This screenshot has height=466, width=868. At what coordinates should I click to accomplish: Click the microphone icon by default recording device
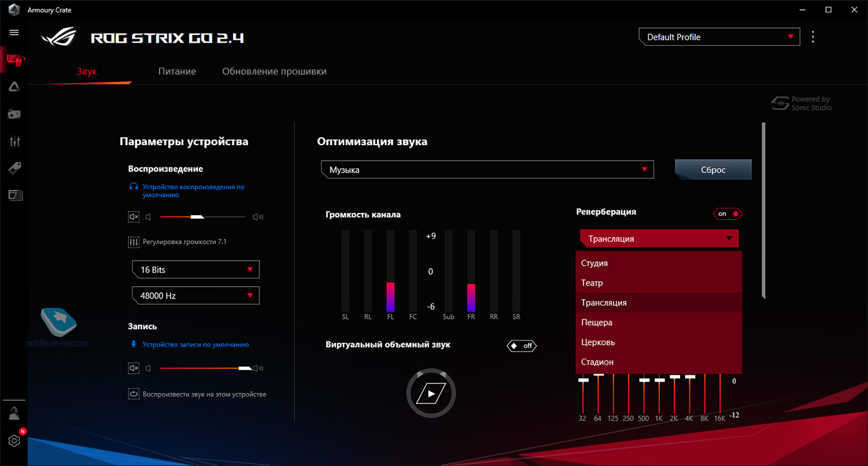[x=133, y=344]
